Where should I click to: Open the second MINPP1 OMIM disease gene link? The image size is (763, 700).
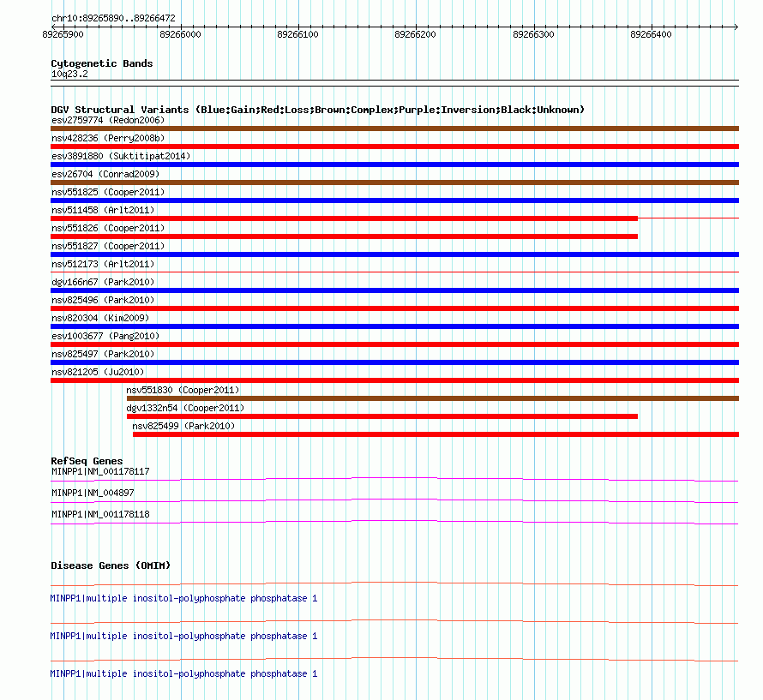[x=184, y=637]
